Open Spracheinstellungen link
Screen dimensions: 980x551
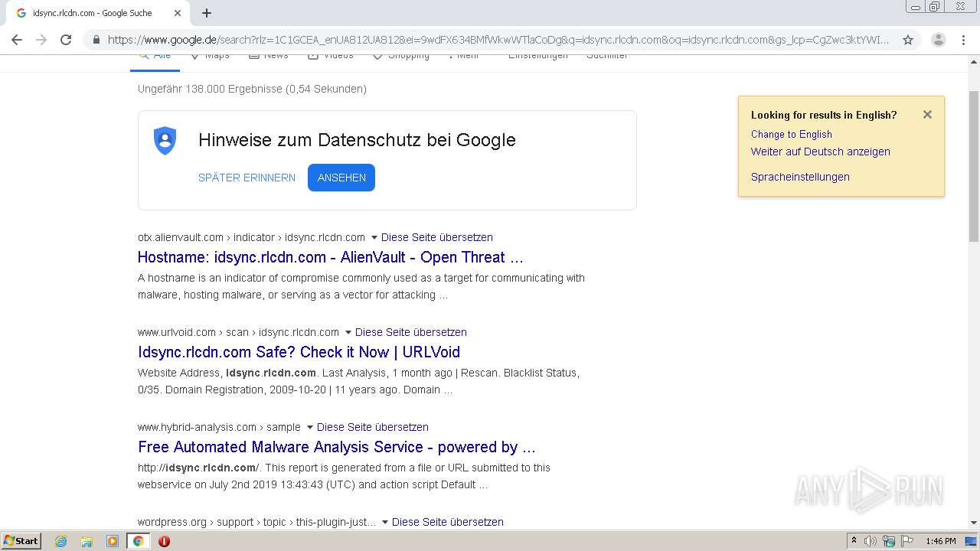point(800,177)
